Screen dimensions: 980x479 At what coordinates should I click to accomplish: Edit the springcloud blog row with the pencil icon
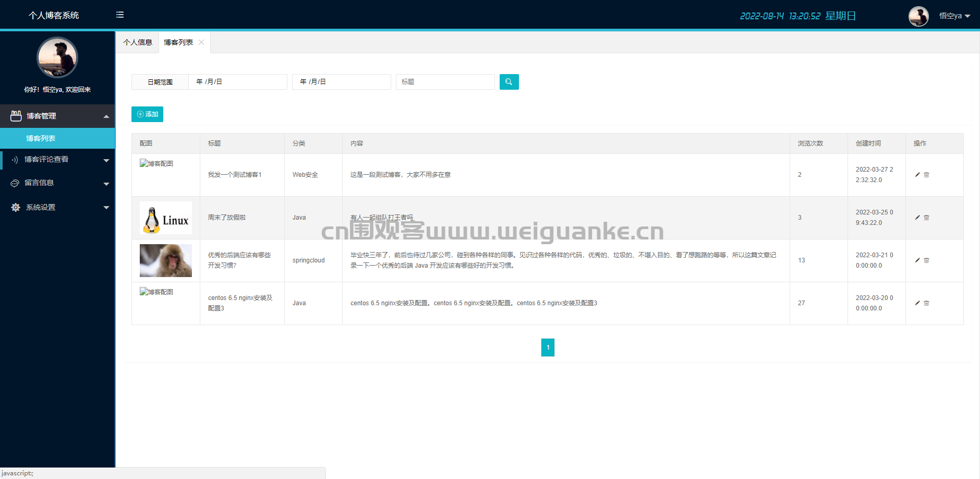pyautogui.click(x=917, y=260)
